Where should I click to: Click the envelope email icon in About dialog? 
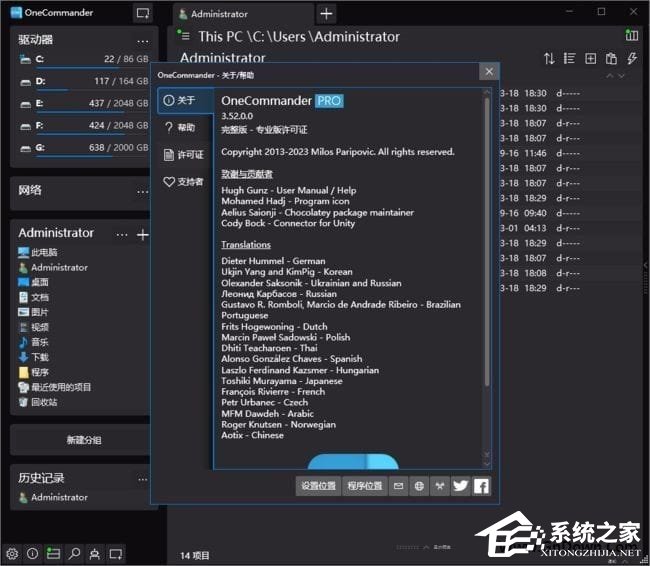click(398, 486)
